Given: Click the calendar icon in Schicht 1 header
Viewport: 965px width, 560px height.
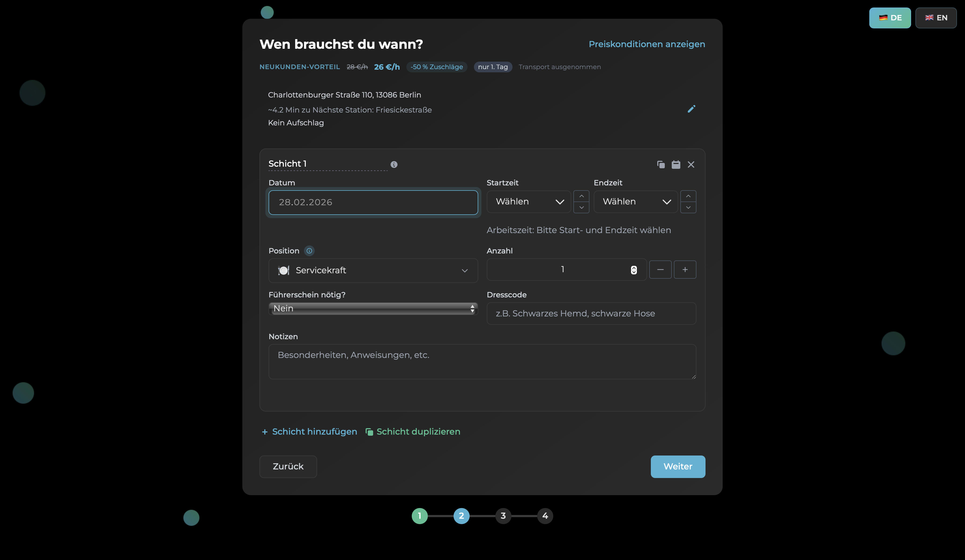Looking at the screenshot, I should point(676,165).
